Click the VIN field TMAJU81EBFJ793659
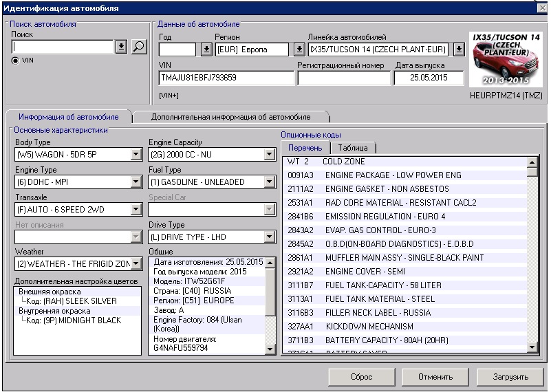Viewport: 551px width, 392px height. (x=226, y=78)
